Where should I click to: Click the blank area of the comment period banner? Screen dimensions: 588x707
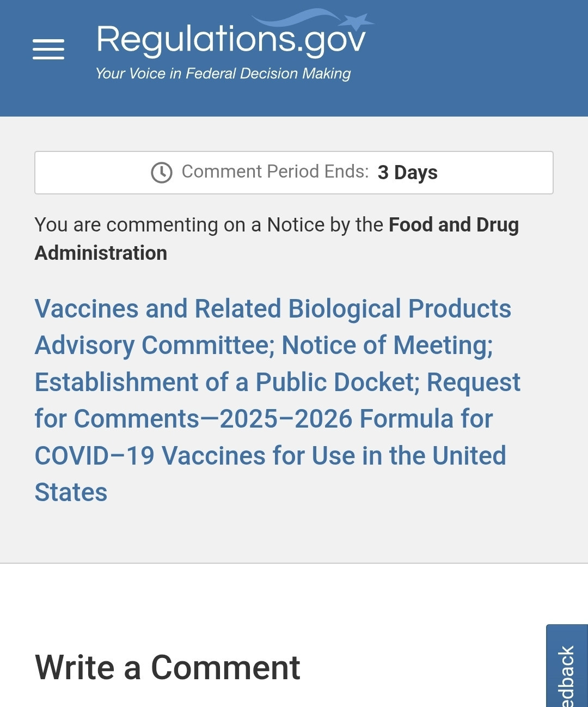(495, 173)
